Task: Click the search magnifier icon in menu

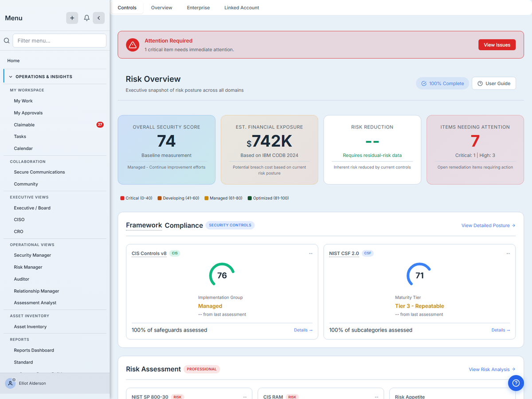Action: coord(7,40)
